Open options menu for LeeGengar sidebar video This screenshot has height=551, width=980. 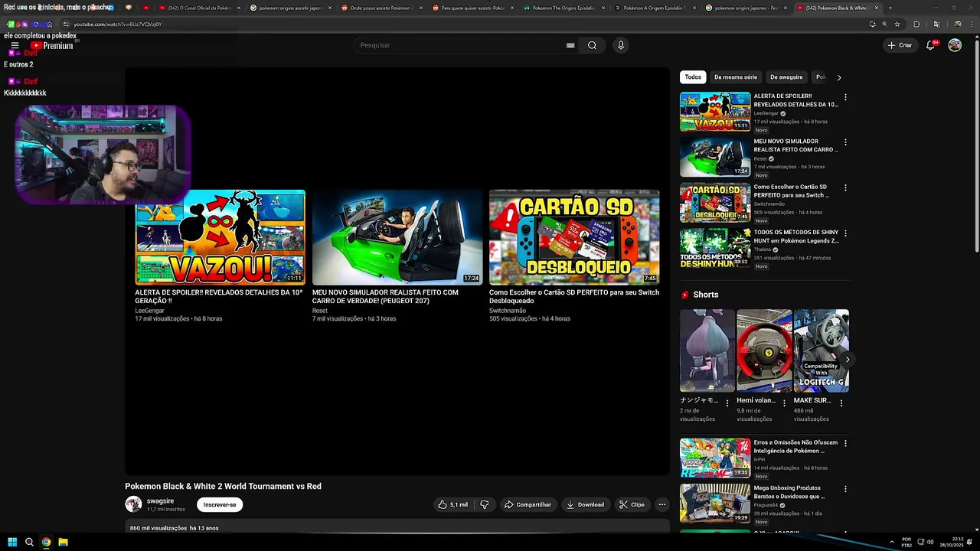click(x=845, y=97)
